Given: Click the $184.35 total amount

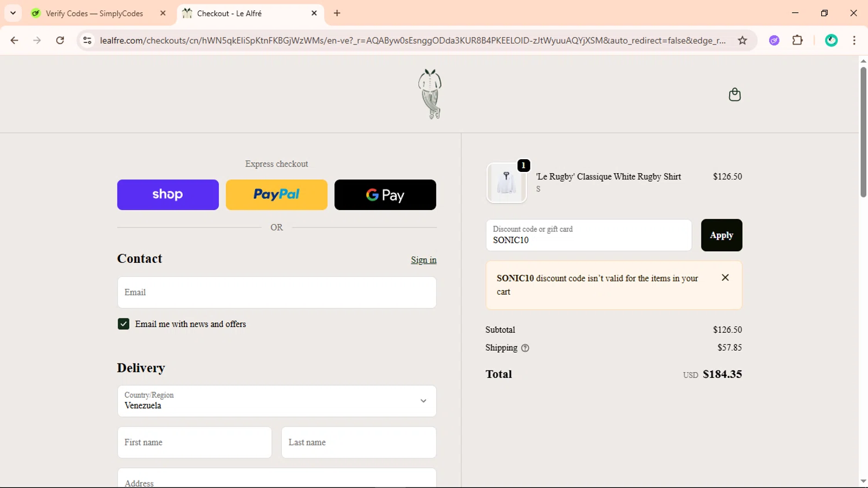Looking at the screenshot, I should 722,374.
